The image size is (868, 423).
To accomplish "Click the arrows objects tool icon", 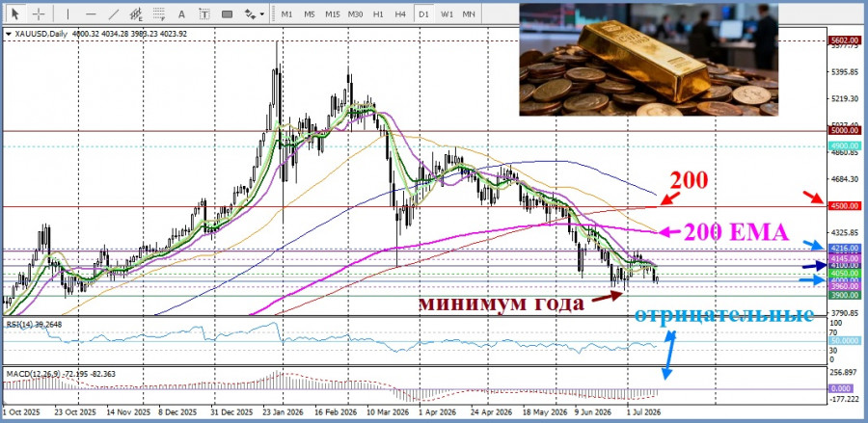I will point(250,13).
